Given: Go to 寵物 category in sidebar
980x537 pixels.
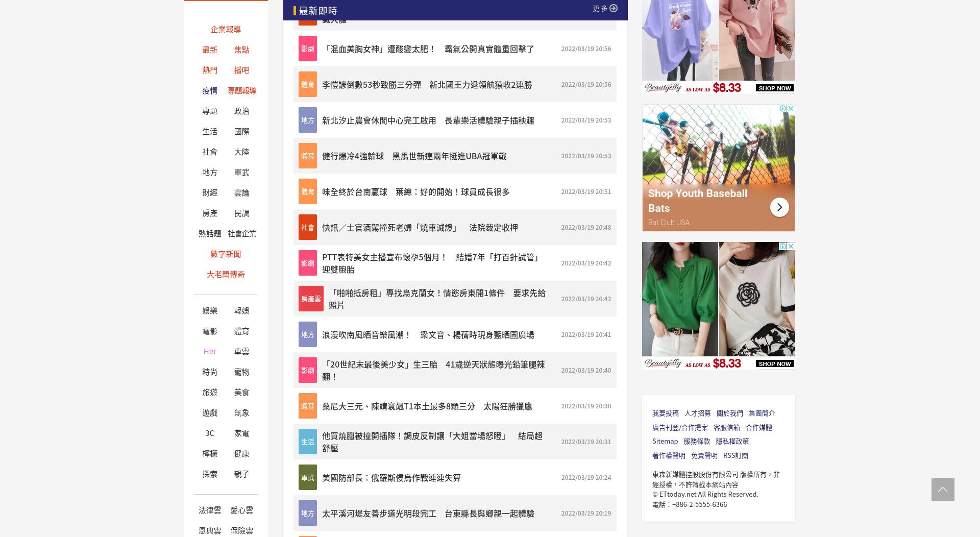Looking at the screenshot, I should tap(242, 372).
